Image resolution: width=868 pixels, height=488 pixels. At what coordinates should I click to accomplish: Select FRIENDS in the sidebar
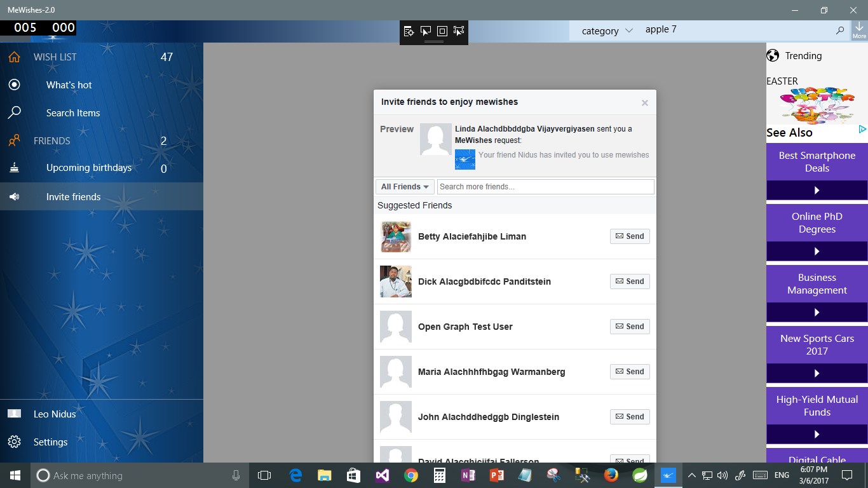51,140
